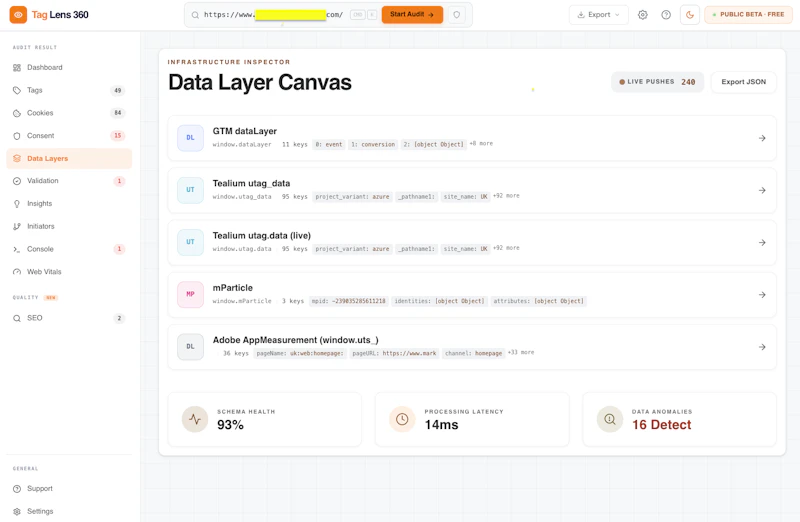
Task: Click the DL icon of Adobe AppMeasurement
Action: pyautogui.click(x=190, y=346)
